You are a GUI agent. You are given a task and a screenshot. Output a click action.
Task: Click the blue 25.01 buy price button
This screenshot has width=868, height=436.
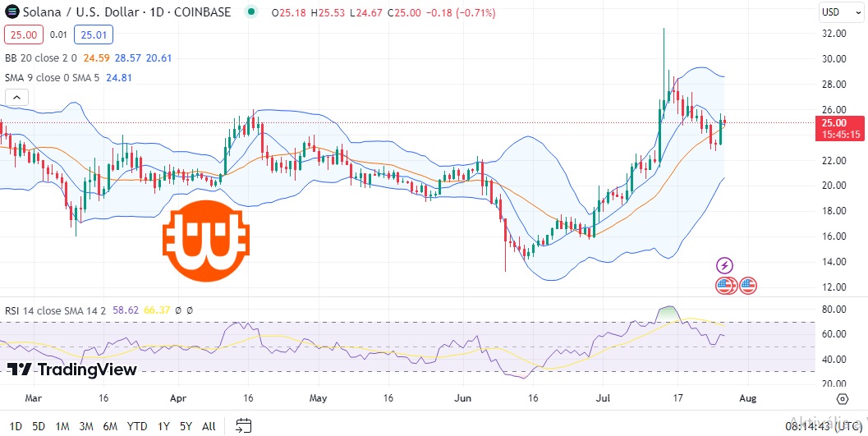(x=94, y=34)
